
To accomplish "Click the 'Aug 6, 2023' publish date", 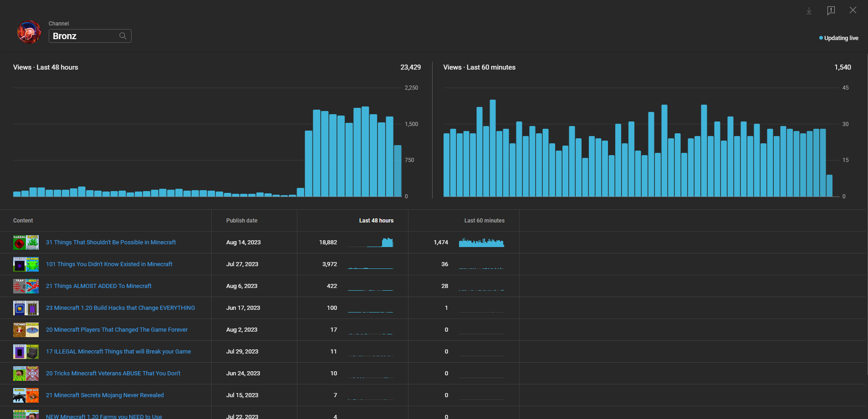I will [x=242, y=286].
